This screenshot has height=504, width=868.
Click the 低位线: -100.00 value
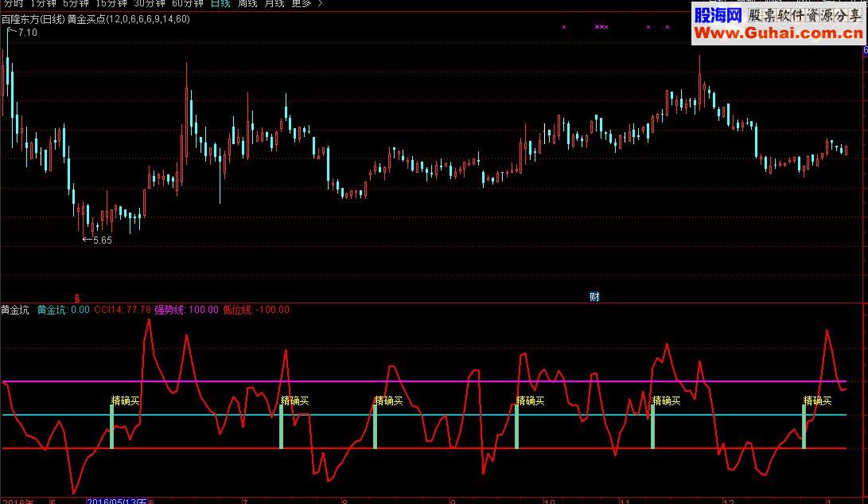(x=256, y=311)
